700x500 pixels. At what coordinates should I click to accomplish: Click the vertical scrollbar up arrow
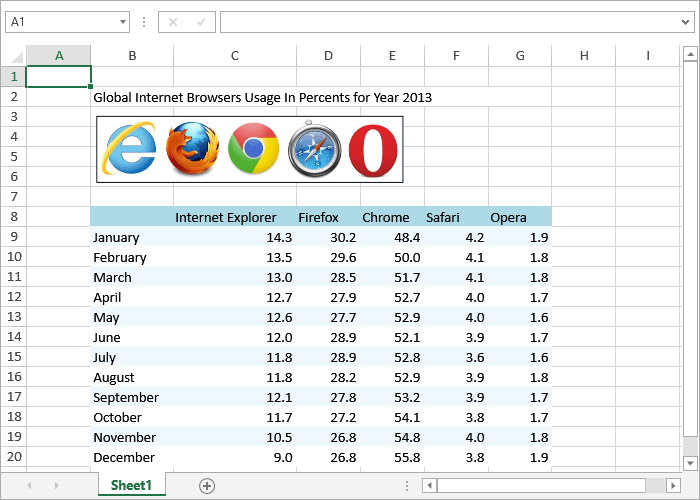tap(690, 54)
